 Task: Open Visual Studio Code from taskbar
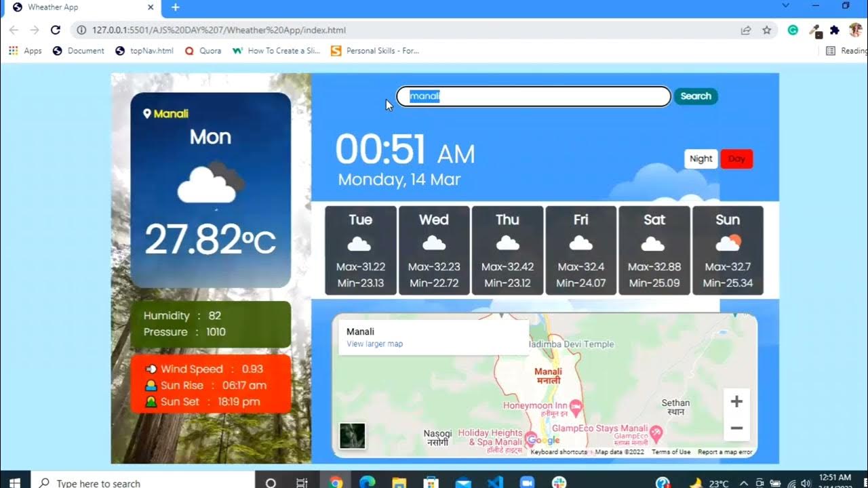click(x=495, y=483)
